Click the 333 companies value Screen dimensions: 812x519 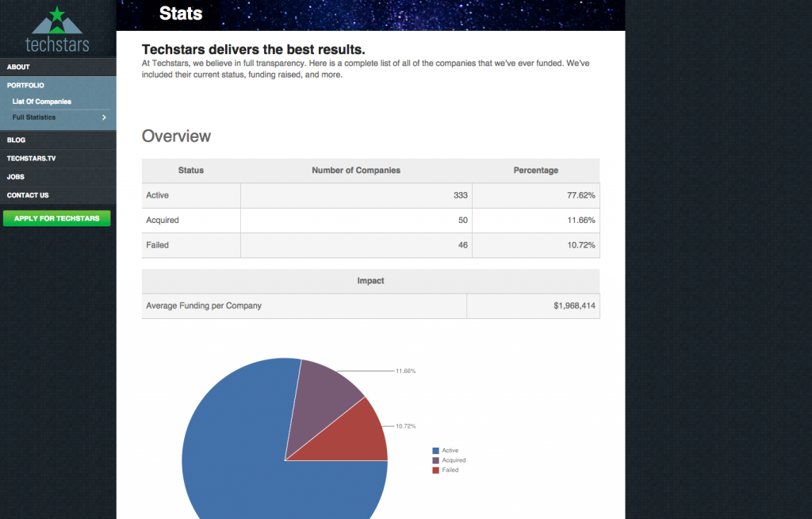pos(461,195)
